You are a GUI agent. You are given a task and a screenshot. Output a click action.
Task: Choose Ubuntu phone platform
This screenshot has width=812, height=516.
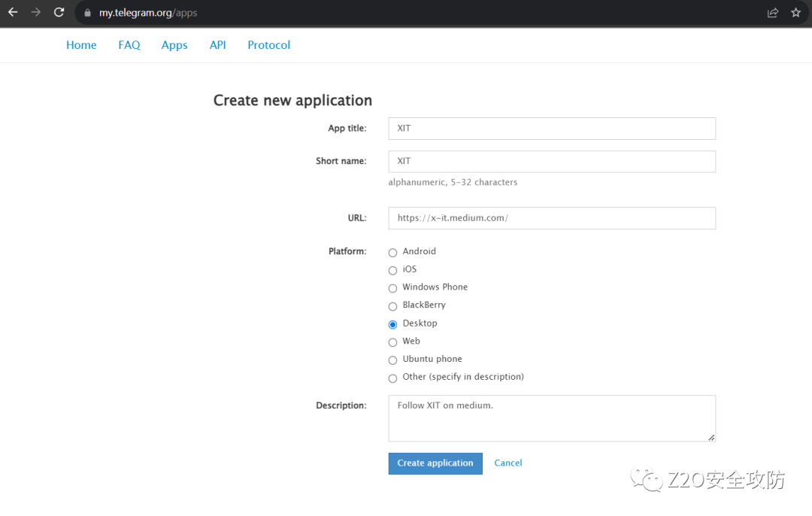[392, 360]
